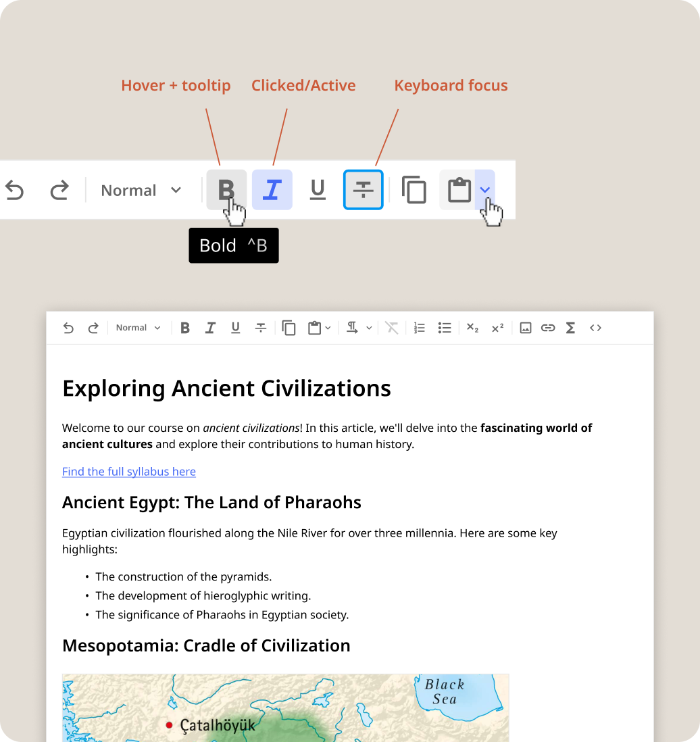Click the bullet 'The development of hieroglyphic writing.'
This screenshot has width=700, height=742.
coord(203,596)
